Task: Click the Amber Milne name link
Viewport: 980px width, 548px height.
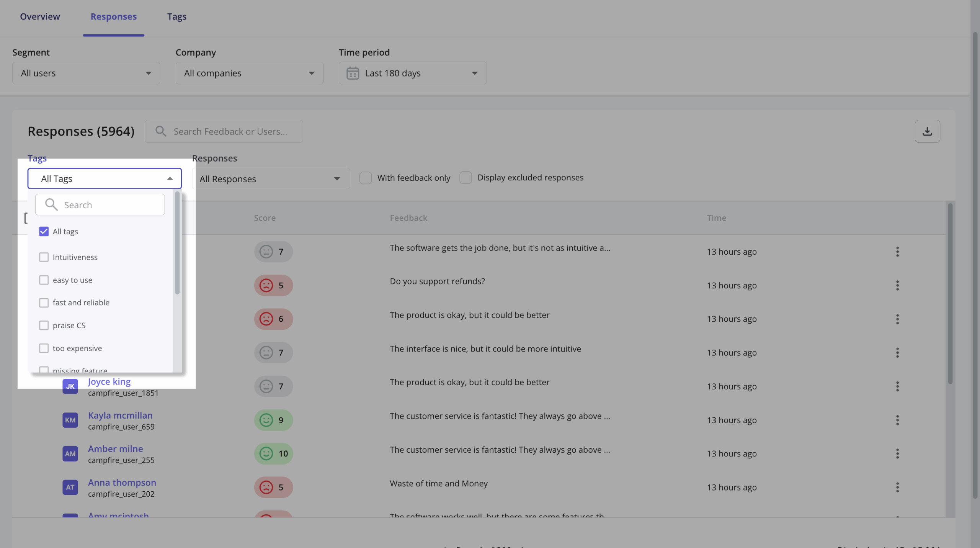Action: 115,448
